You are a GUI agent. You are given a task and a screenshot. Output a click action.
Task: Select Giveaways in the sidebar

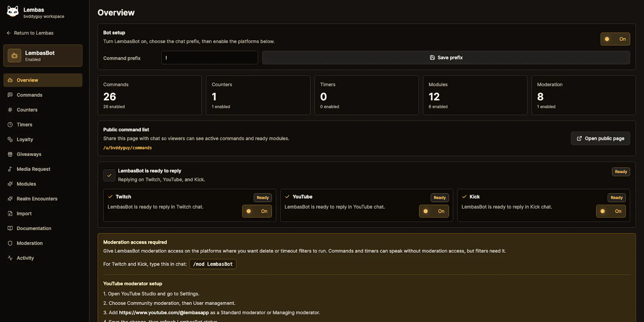point(43,154)
